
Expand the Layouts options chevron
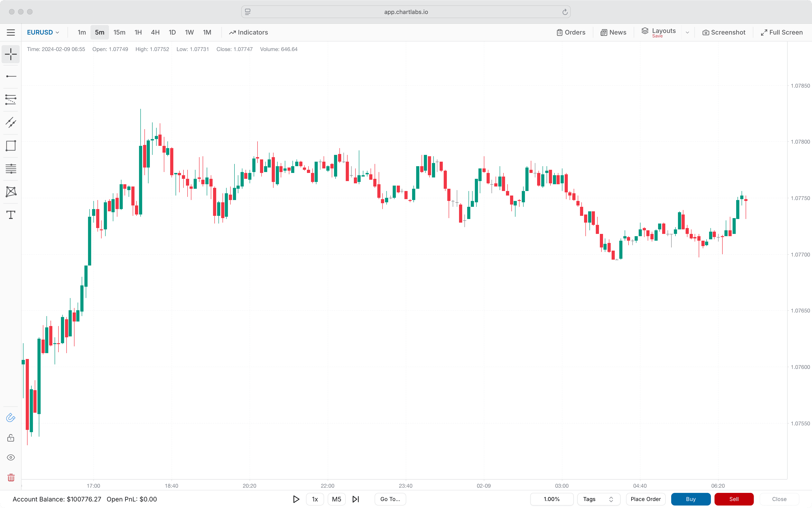[687, 32]
